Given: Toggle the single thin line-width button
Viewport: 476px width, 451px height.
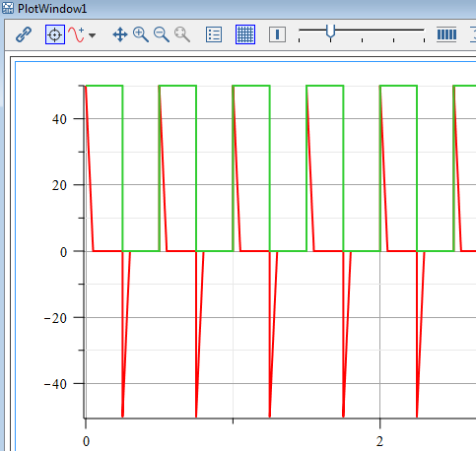Looking at the screenshot, I should 277,34.
